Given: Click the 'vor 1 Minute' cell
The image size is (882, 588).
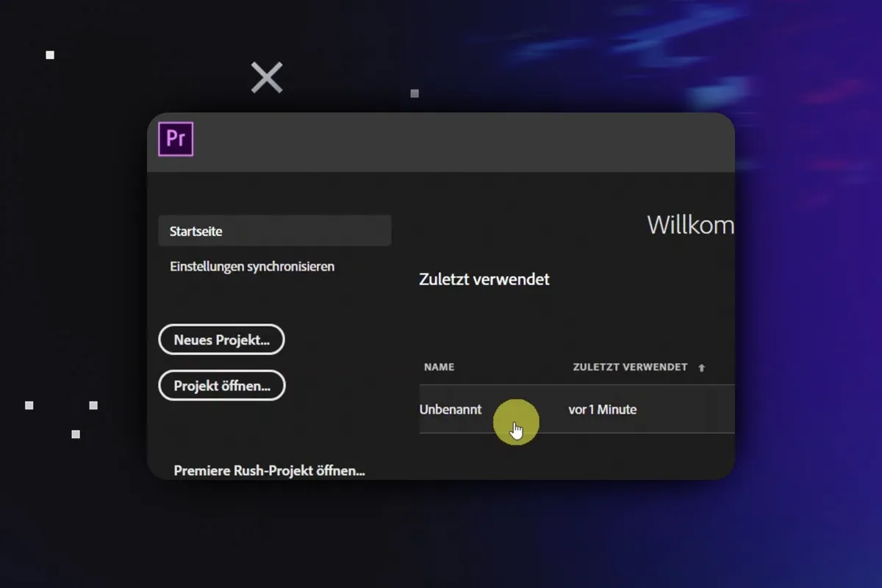Looking at the screenshot, I should tap(602, 409).
